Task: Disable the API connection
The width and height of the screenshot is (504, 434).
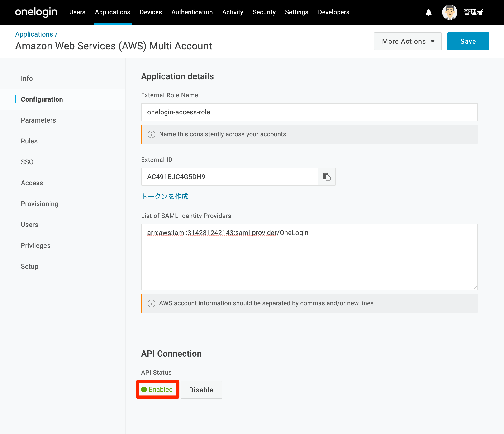Action: [201, 390]
